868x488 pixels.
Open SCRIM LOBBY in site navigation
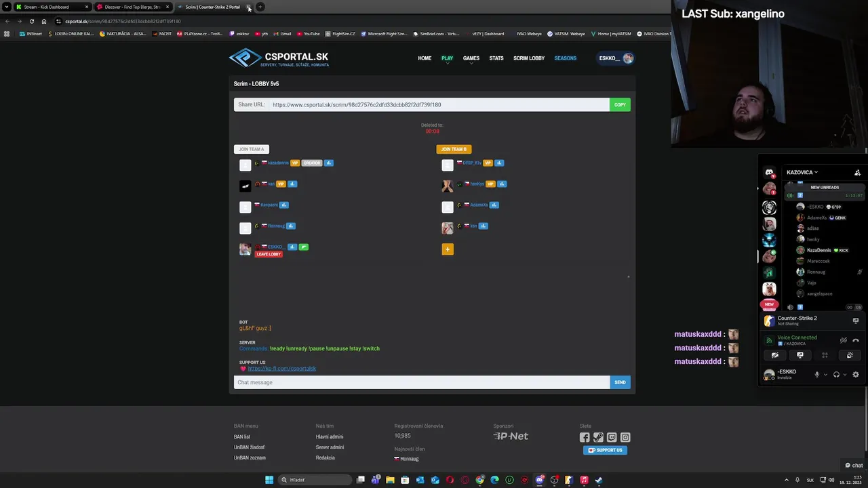tap(529, 58)
